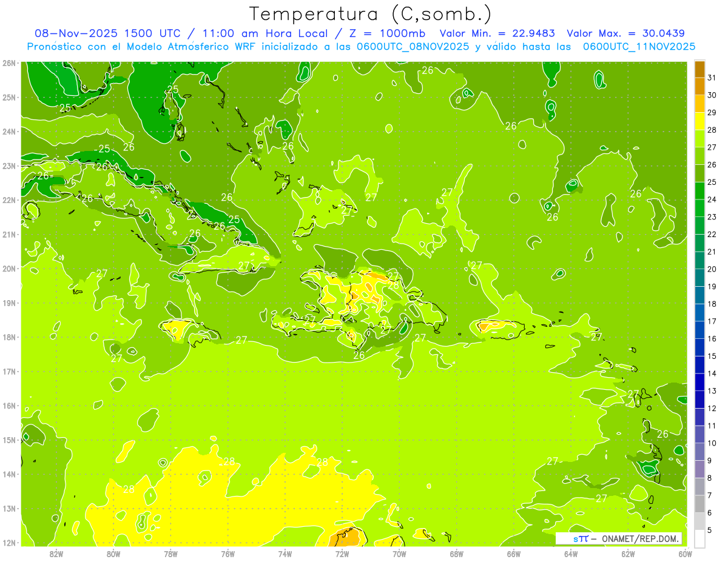The image size is (728, 562).
Task: Click the '0600UTC_11NOV2025' valid-until time text
Action: point(639,46)
